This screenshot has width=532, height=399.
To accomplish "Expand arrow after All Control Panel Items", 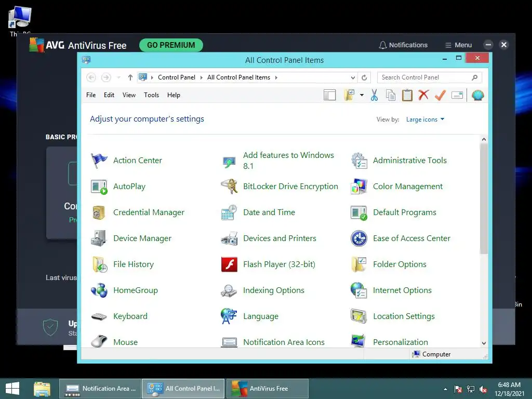I will pyautogui.click(x=276, y=78).
